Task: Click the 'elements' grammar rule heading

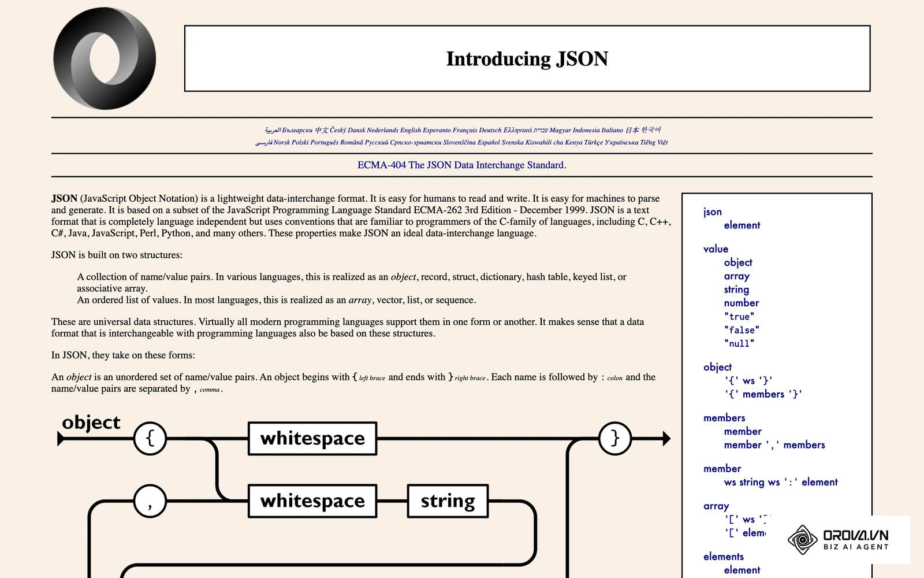Action: [x=724, y=557]
